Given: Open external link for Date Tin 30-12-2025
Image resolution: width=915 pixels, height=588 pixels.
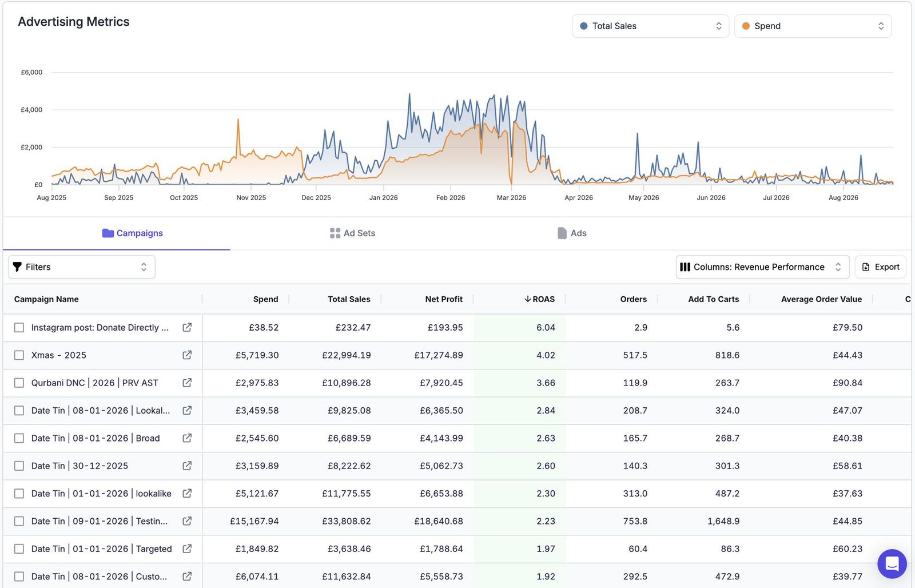Looking at the screenshot, I should pos(187,466).
